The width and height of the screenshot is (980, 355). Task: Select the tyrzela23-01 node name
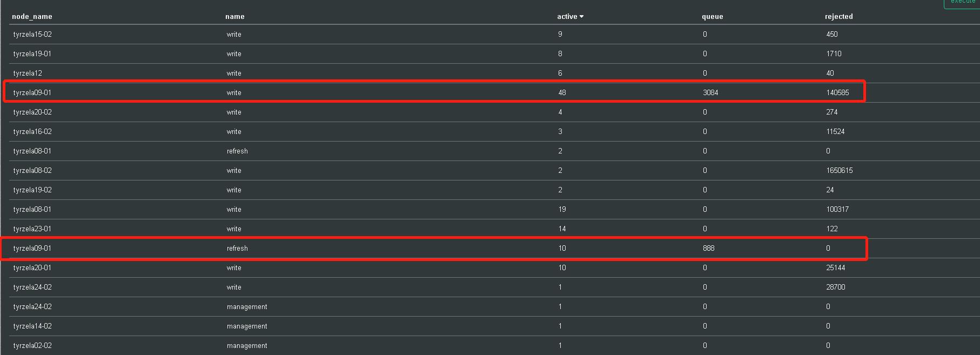32,229
